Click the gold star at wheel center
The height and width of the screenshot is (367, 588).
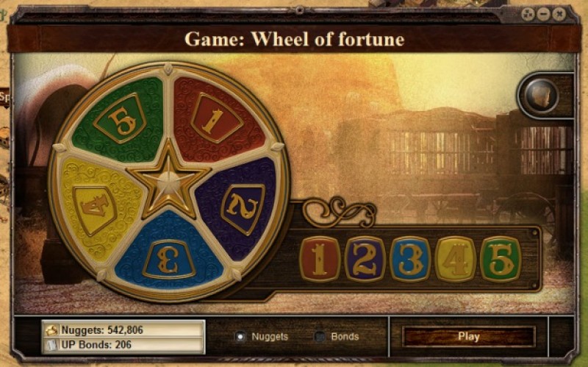pyautogui.click(x=169, y=179)
